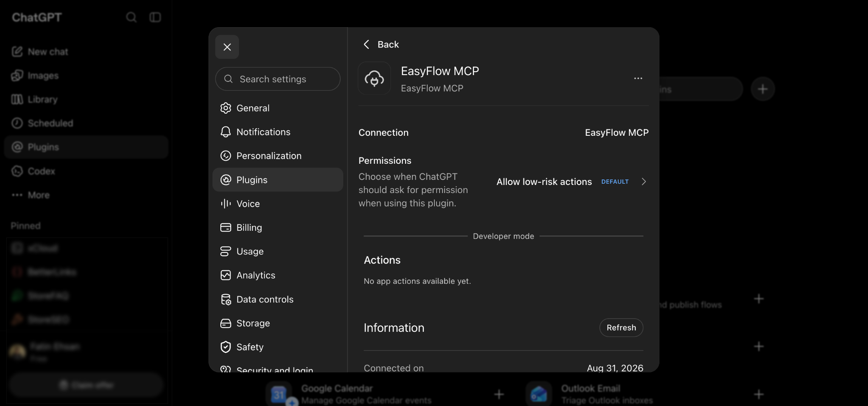
Task: Add Google Calendar plugin with plus
Action: 499,395
